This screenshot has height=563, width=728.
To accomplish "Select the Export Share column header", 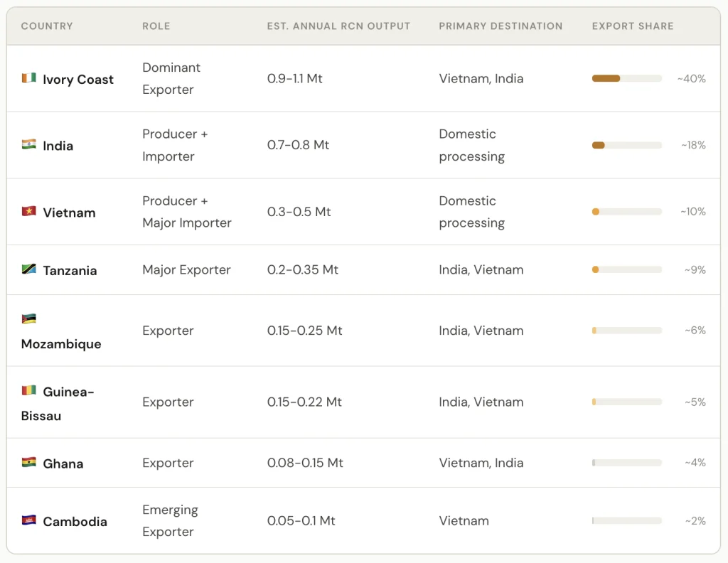I will point(632,26).
